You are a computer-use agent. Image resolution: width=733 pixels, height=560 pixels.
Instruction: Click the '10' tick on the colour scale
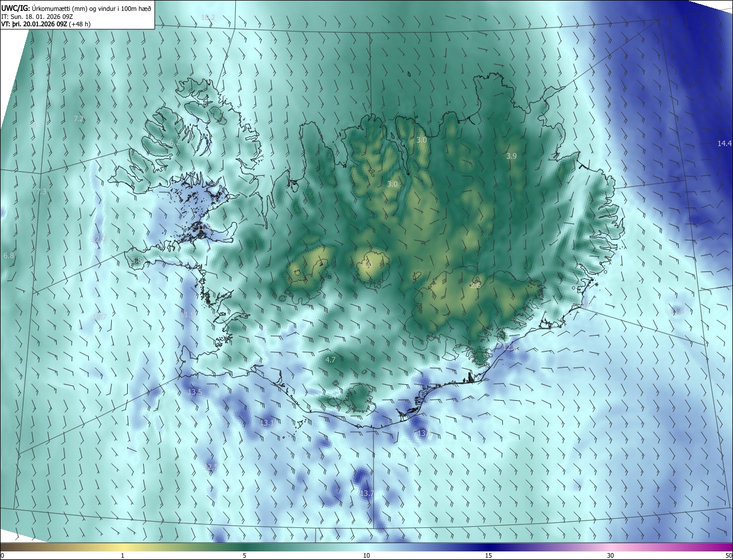pos(366,555)
